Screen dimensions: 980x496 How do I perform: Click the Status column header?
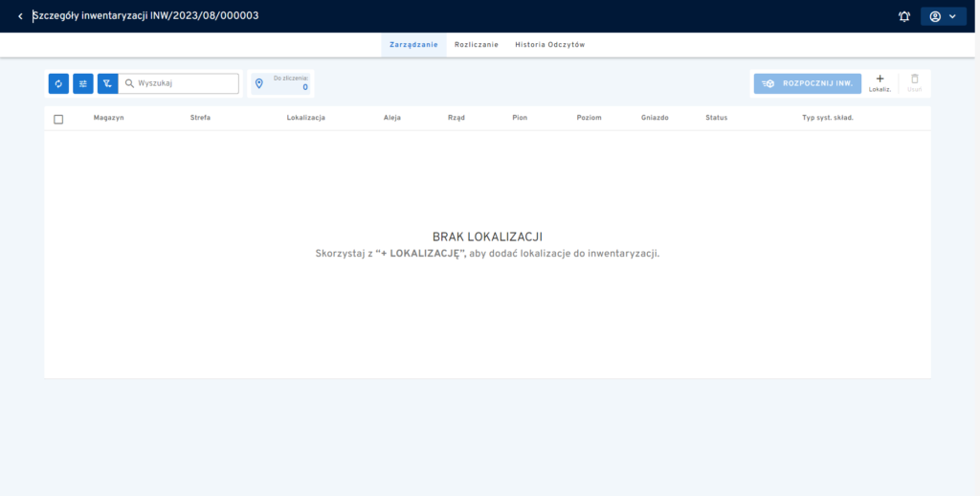716,118
